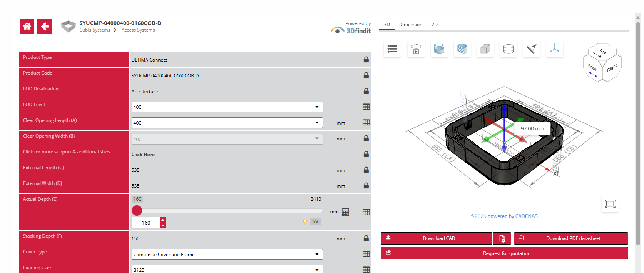Viewport: 644px width, 273px height.
Task: Click the Actual Depth slider handle
Action: (137, 210)
